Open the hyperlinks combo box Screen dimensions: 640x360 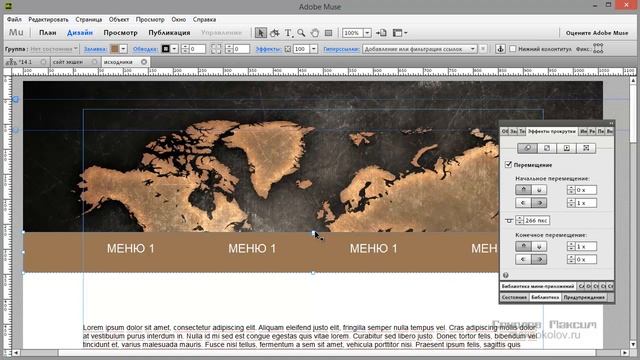coord(419,49)
